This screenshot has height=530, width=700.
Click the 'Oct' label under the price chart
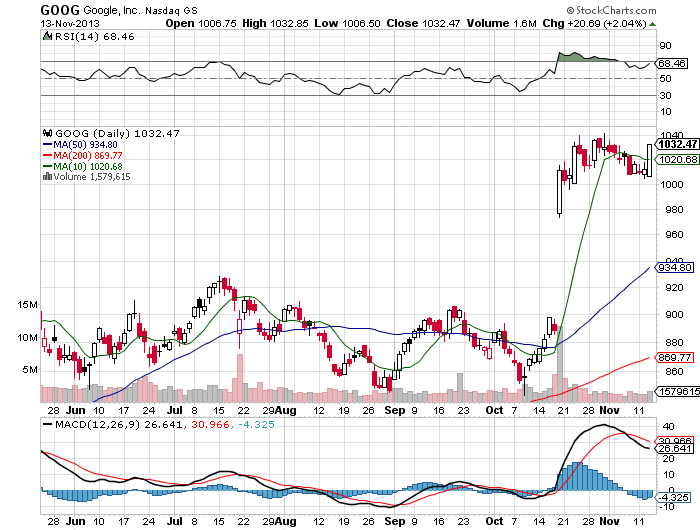(x=494, y=410)
